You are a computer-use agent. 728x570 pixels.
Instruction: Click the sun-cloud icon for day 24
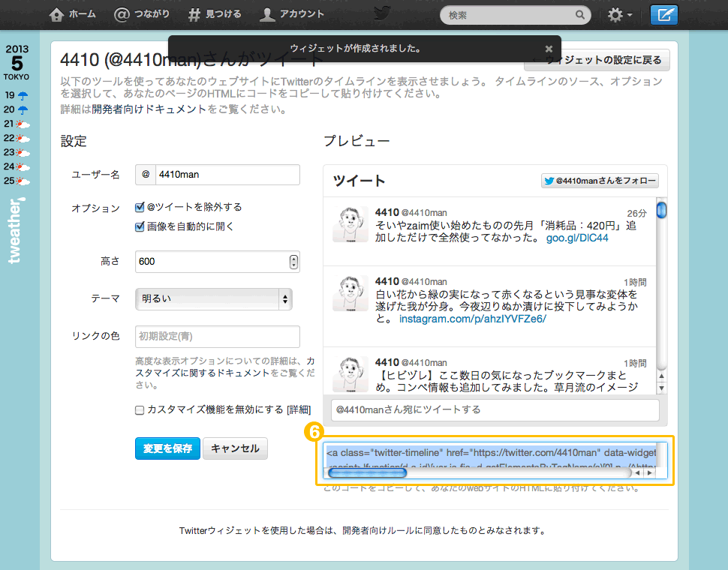(23, 166)
